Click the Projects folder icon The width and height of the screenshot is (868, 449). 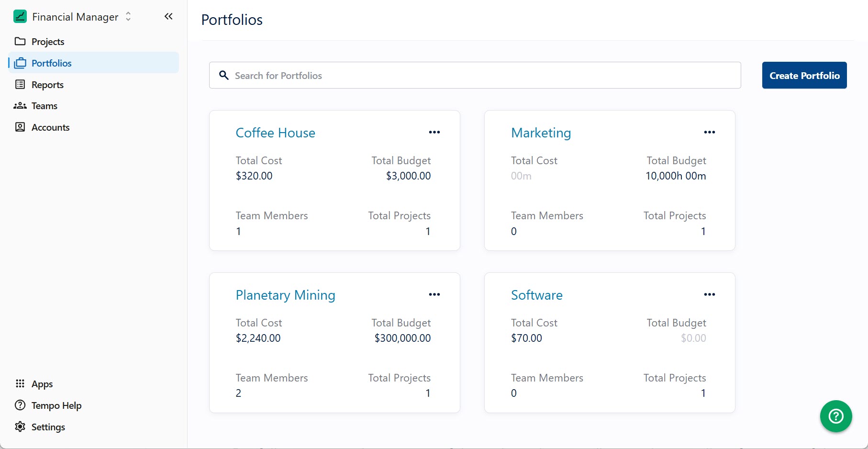20,42
